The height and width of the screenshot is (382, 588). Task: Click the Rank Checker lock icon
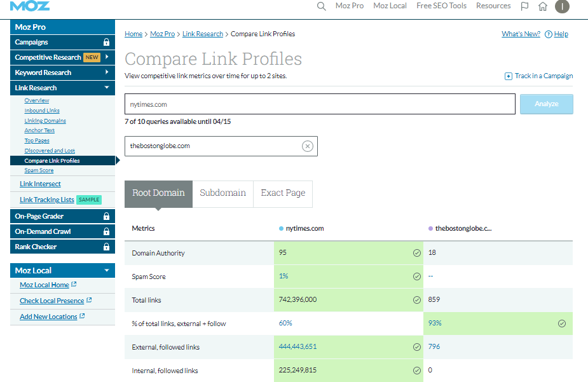point(107,247)
